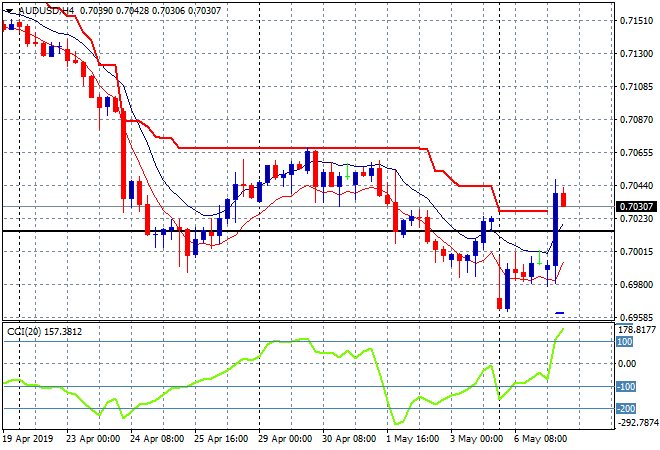Click the 29 Apr 00:00 time label

coord(285,439)
